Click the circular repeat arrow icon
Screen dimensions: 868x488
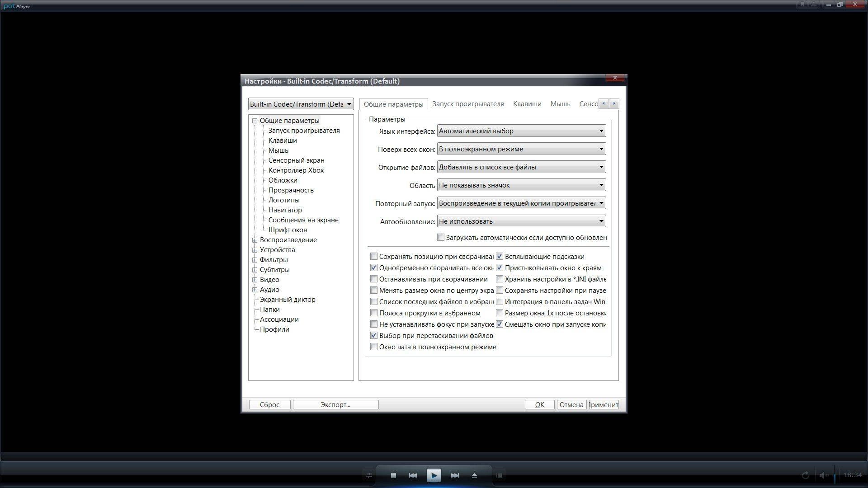[x=805, y=475]
